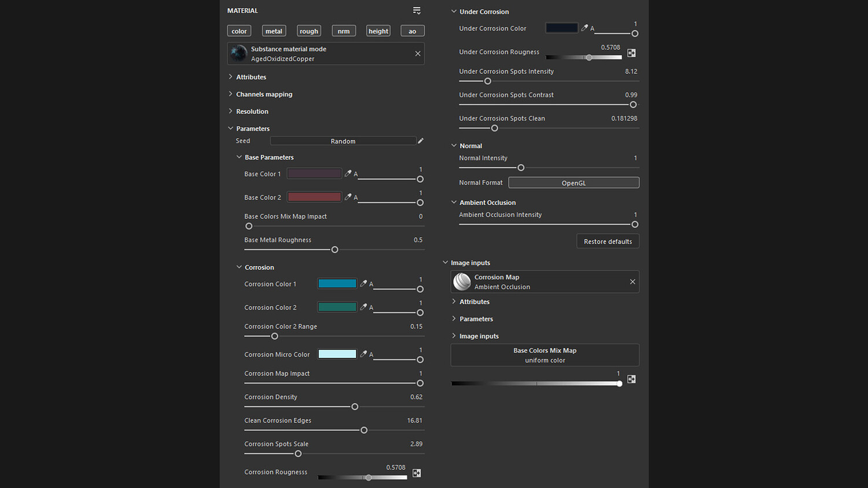Remove the Corrosion Map Ambient Occlusion input
The width and height of the screenshot is (868, 488).
[632, 282]
